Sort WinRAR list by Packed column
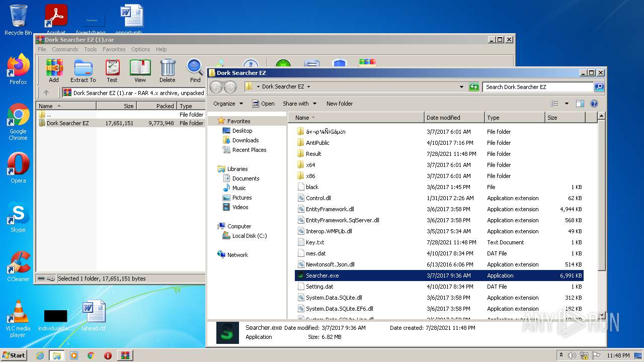 (156, 106)
